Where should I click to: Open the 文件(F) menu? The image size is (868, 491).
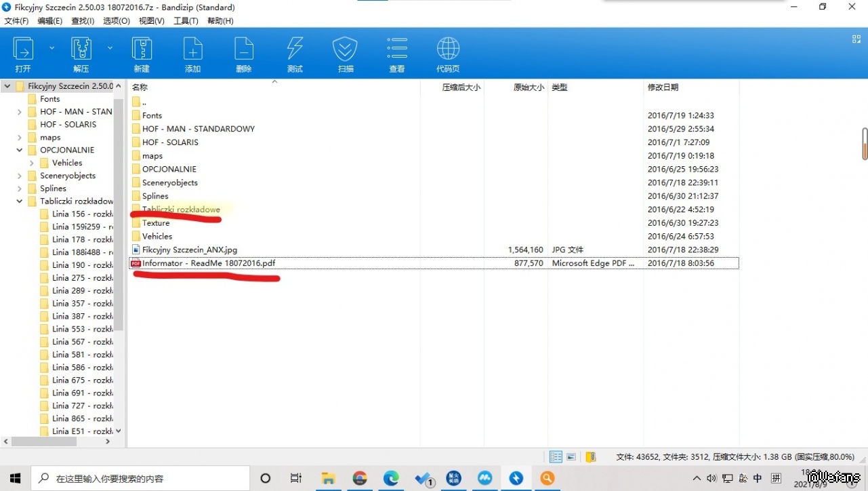16,21
